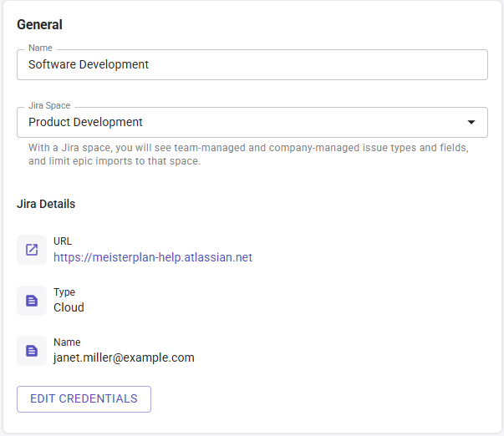Open the meisterplan-help.atlassian.net link
The height and width of the screenshot is (436, 504).
(x=153, y=257)
